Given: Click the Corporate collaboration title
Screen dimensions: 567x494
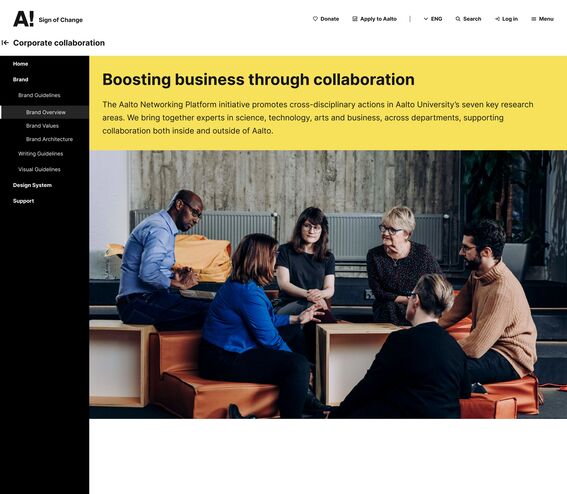Looking at the screenshot, I should click(x=59, y=43).
